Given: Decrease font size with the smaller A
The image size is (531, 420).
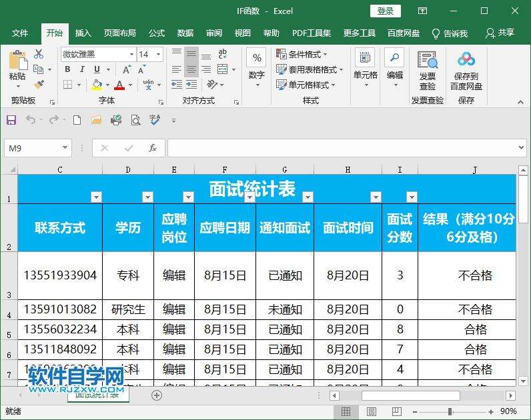Looking at the screenshot, I should click(x=141, y=70).
